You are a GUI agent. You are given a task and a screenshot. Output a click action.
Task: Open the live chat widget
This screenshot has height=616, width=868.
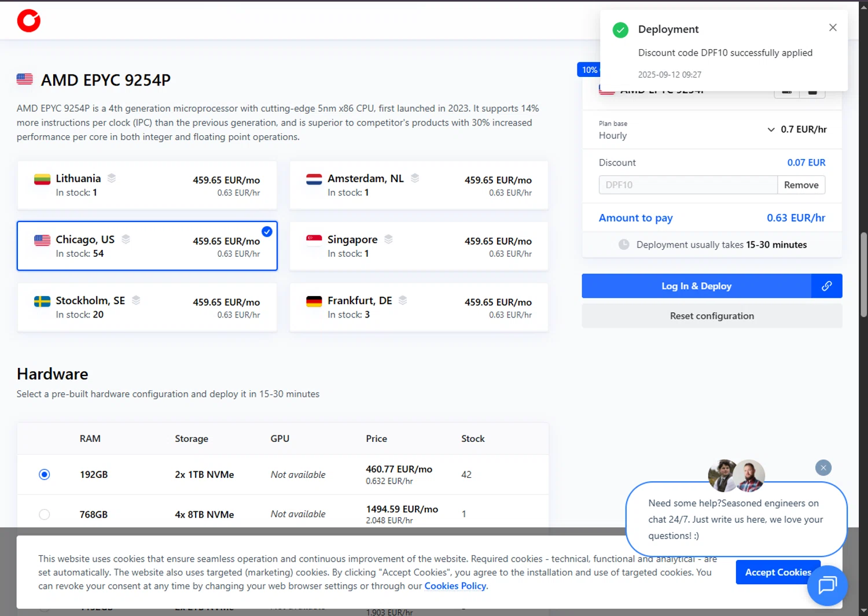pyautogui.click(x=827, y=585)
